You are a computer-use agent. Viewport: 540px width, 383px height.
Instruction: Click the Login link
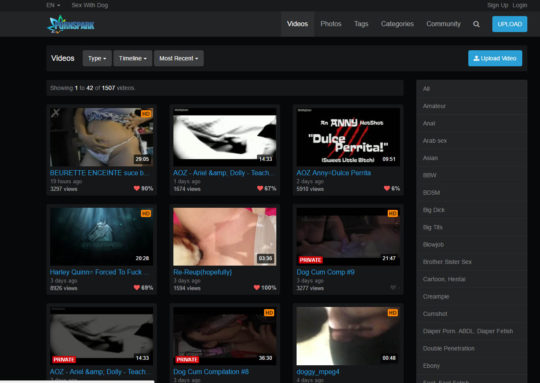coord(519,5)
